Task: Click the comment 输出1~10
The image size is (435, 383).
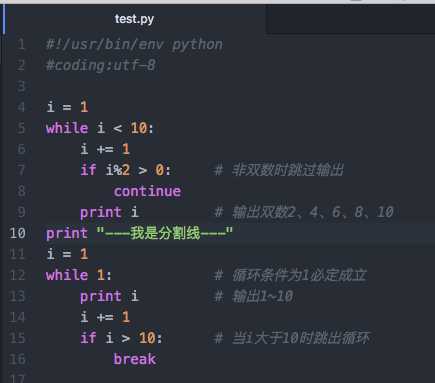Action: (254, 296)
